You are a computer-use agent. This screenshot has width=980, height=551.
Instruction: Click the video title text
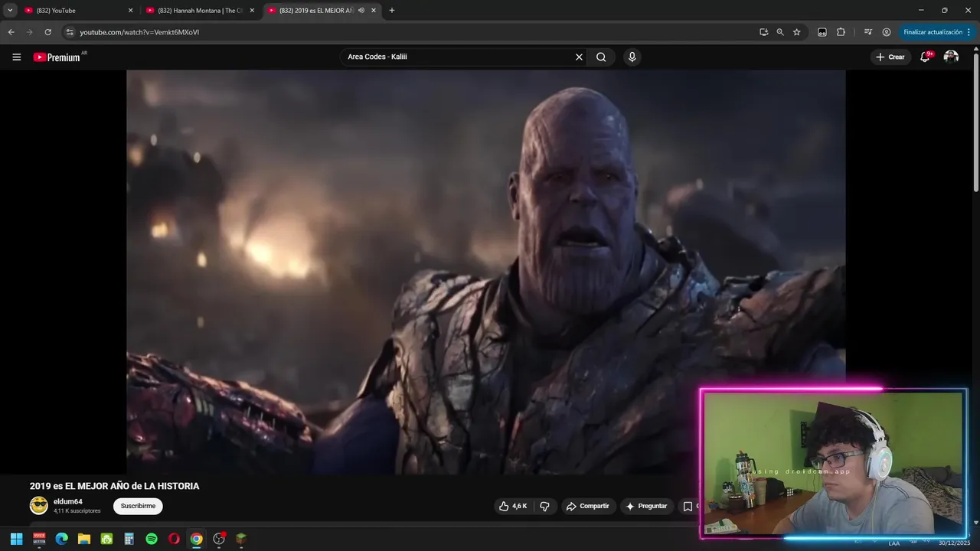pos(114,486)
